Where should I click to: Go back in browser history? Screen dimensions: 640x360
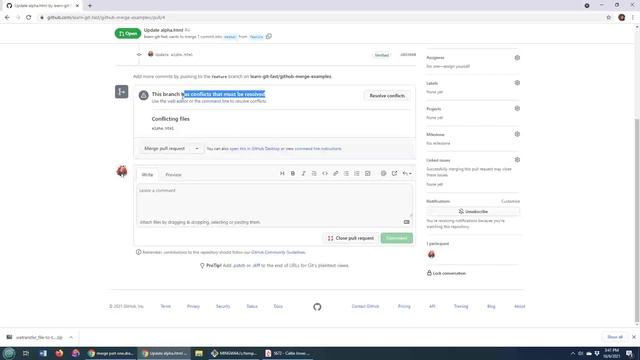pos(7,18)
